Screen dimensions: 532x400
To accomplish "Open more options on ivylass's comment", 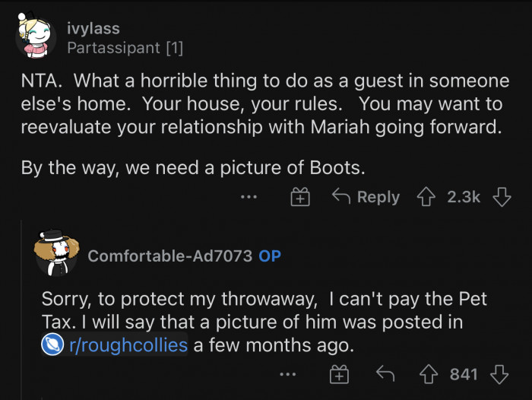I will tap(249, 197).
